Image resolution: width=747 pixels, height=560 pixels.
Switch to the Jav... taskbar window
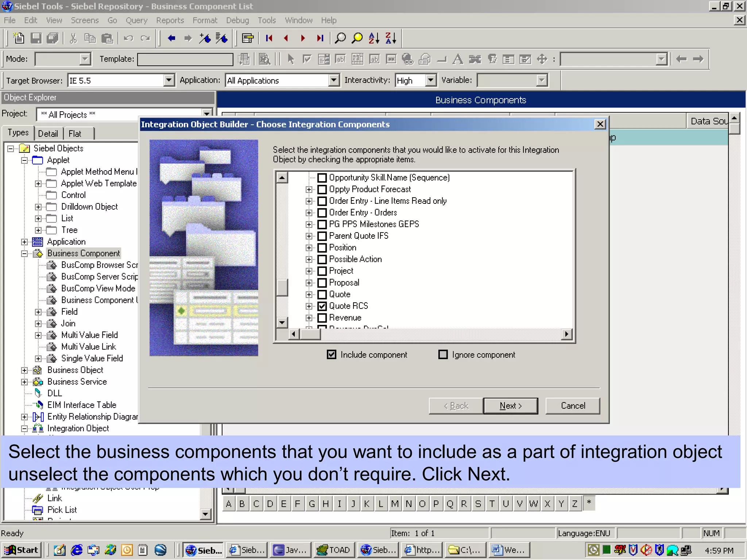(x=291, y=550)
